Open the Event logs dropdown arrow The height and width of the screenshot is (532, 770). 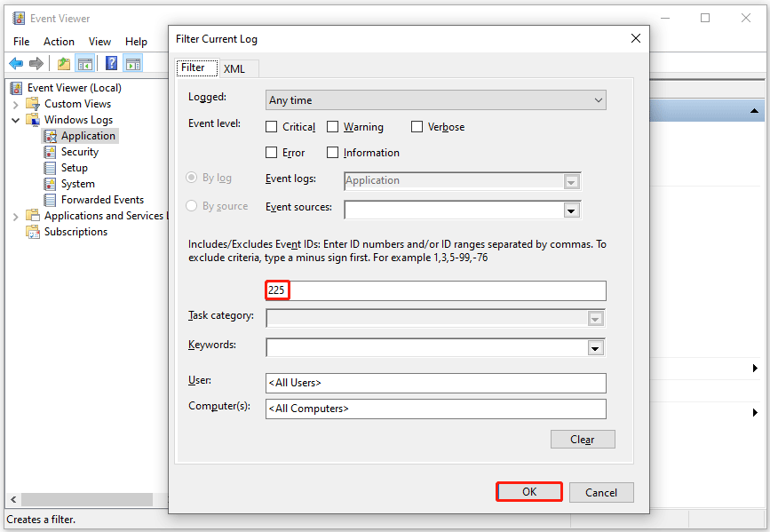click(x=571, y=182)
